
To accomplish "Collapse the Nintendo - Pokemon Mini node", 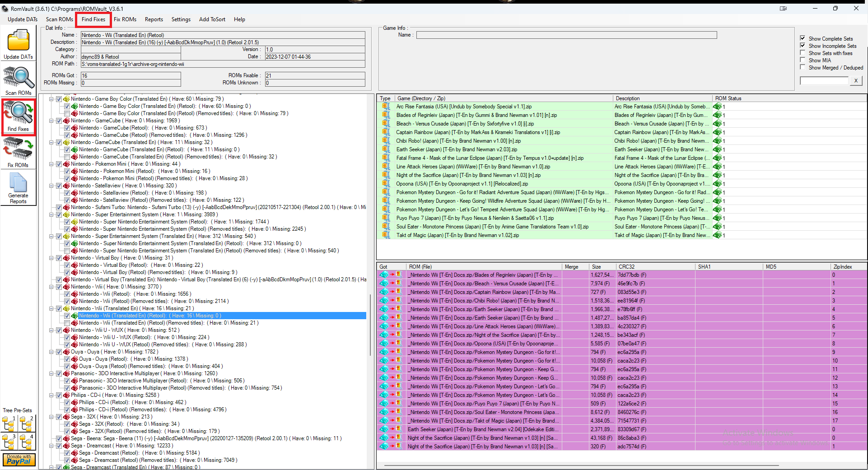I will (x=51, y=164).
